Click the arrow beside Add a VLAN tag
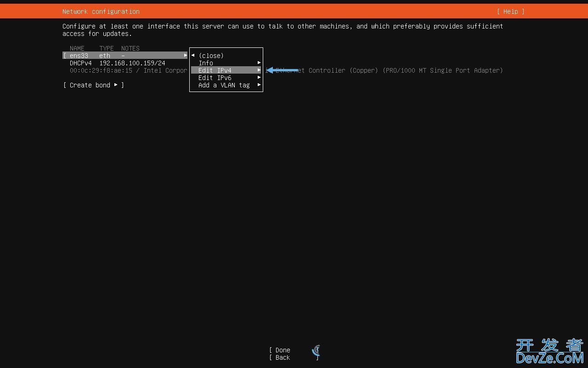The width and height of the screenshot is (588, 368). click(x=259, y=85)
